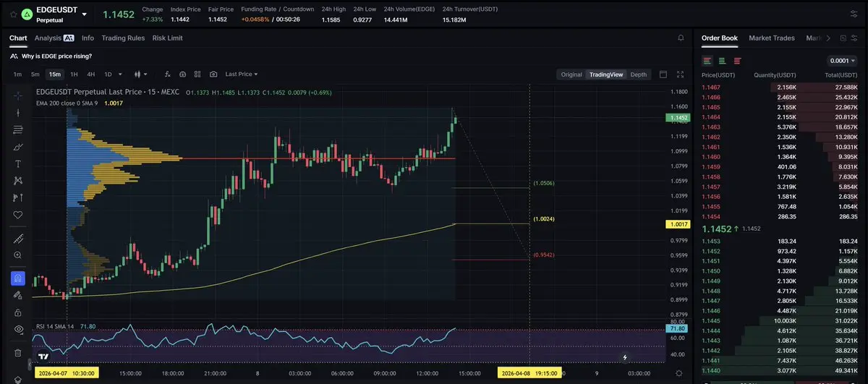Select the 4H timeframe
868x384 pixels.
[91, 74]
